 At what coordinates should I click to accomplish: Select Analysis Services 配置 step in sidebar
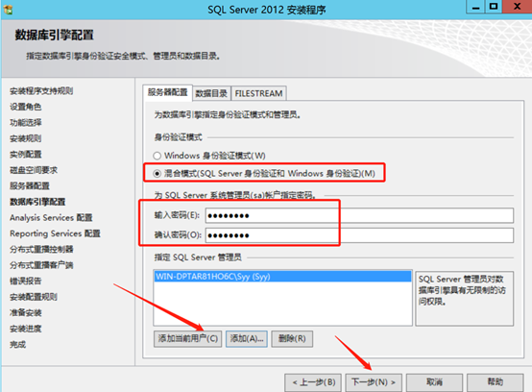point(51,217)
